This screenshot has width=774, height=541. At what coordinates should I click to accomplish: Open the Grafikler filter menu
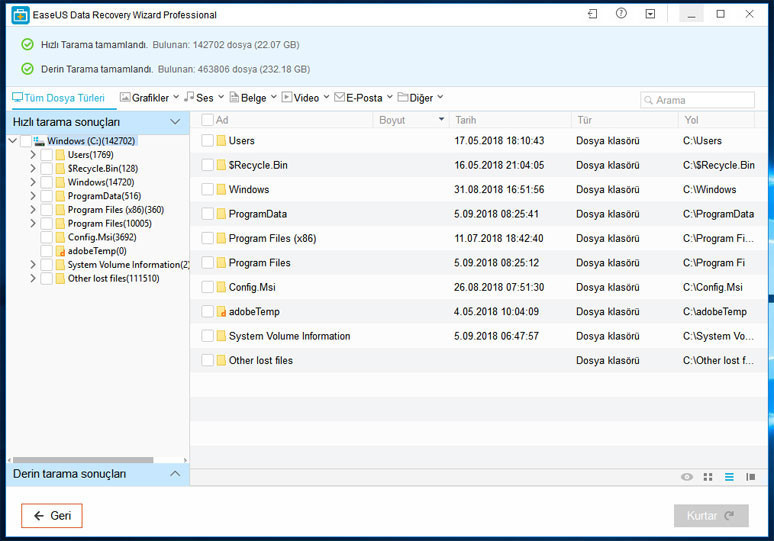pos(150,98)
